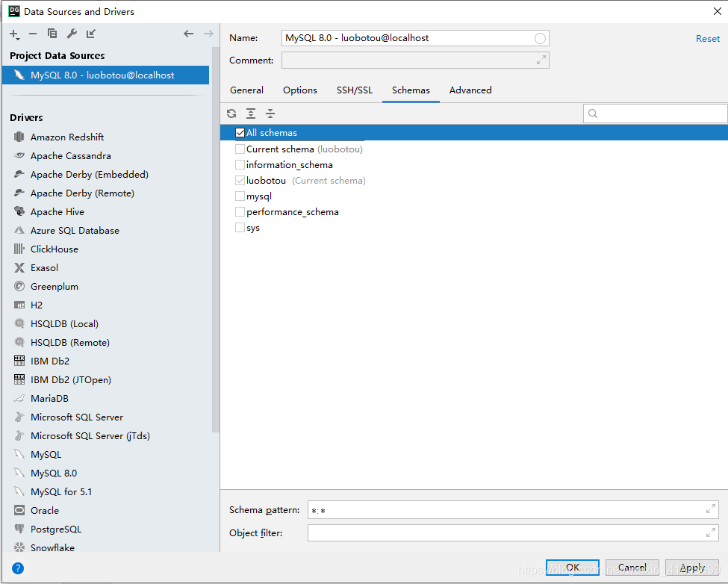Click the drivers list vertical scrollbar
Screen dimensions: 728x584
(x=216, y=239)
